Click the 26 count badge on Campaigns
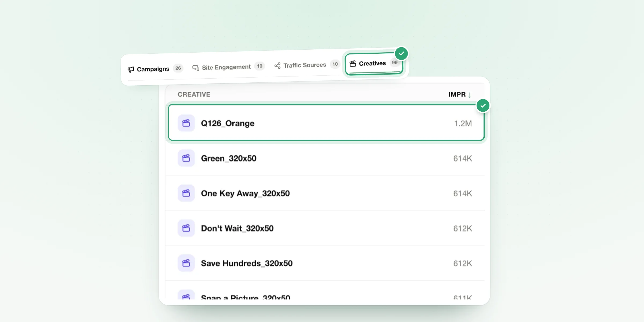Viewport: 644px width, 322px height. click(x=178, y=68)
